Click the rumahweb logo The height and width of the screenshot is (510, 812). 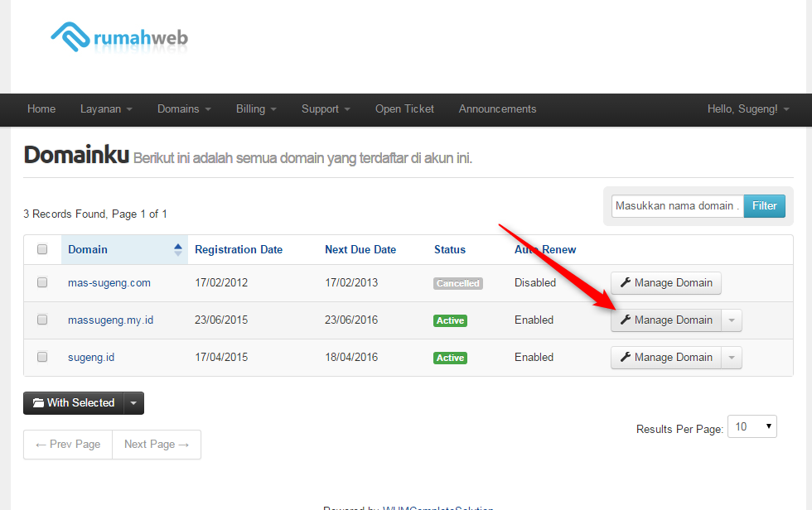point(119,37)
